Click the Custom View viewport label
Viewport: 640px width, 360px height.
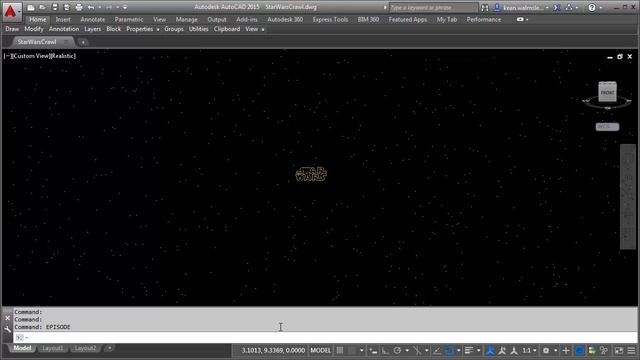[x=31, y=56]
